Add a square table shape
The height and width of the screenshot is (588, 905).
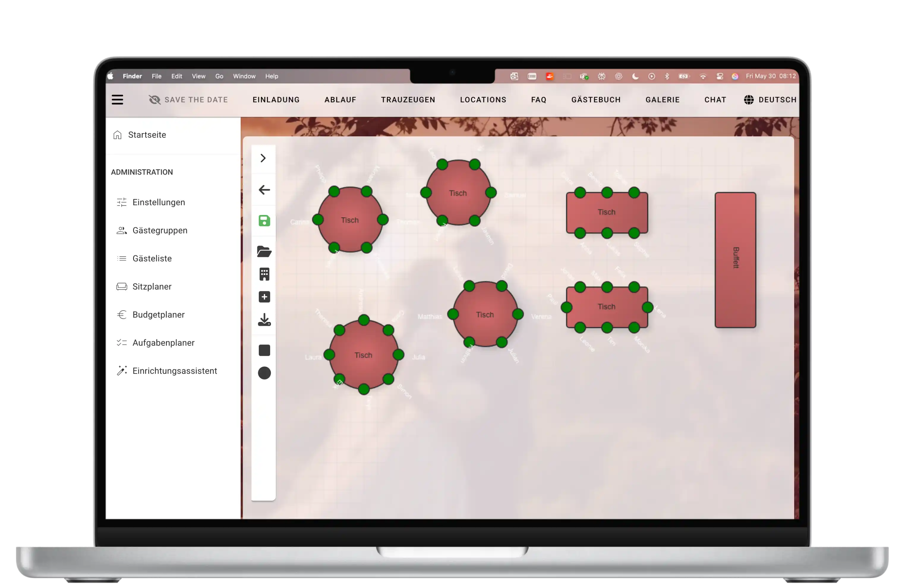point(264,350)
